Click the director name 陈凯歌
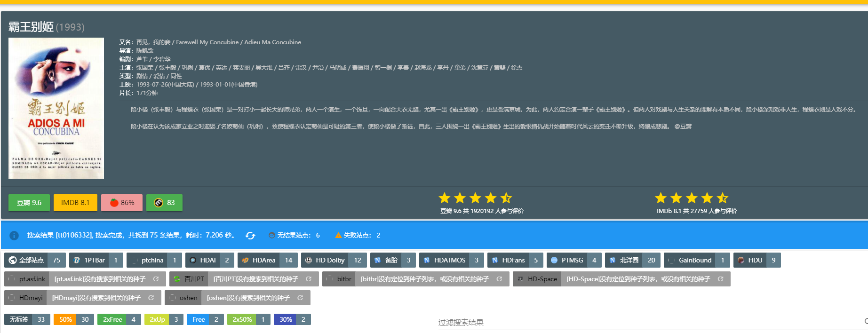The width and height of the screenshot is (868, 333). pyautogui.click(x=145, y=51)
